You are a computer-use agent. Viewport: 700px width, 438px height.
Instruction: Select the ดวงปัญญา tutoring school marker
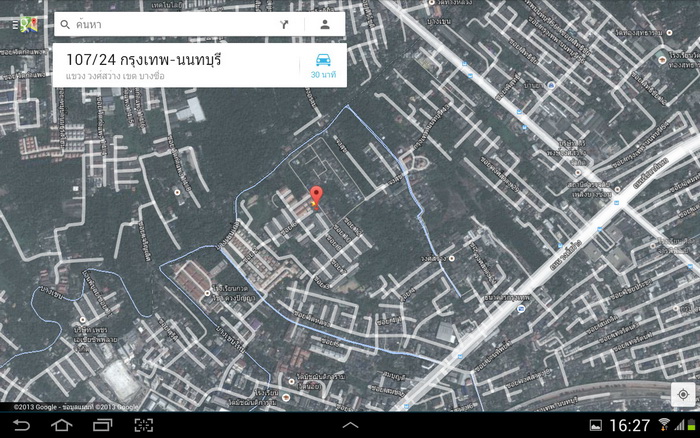coord(207,293)
